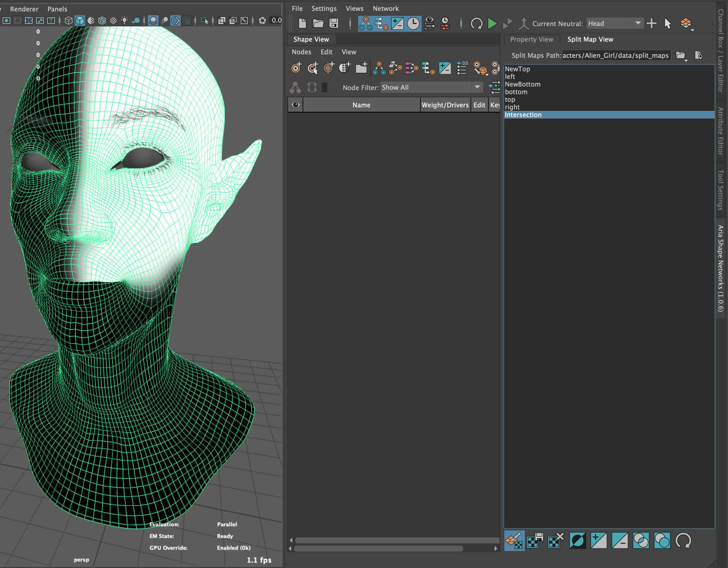The image size is (728, 568).
Task: Toggle the viewport textured checker display
Action: click(x=113, y=21)
